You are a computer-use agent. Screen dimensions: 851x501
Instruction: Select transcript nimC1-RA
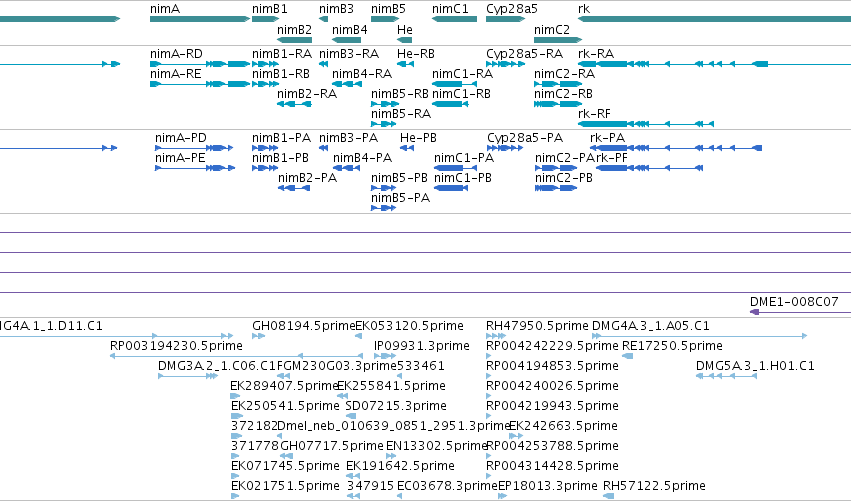(454, 84)
